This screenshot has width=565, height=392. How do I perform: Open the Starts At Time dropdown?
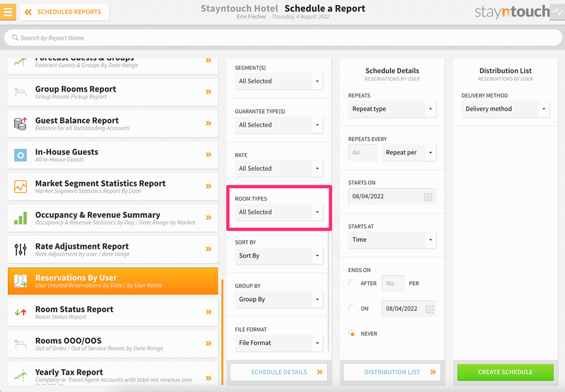(x=392, y=240)
